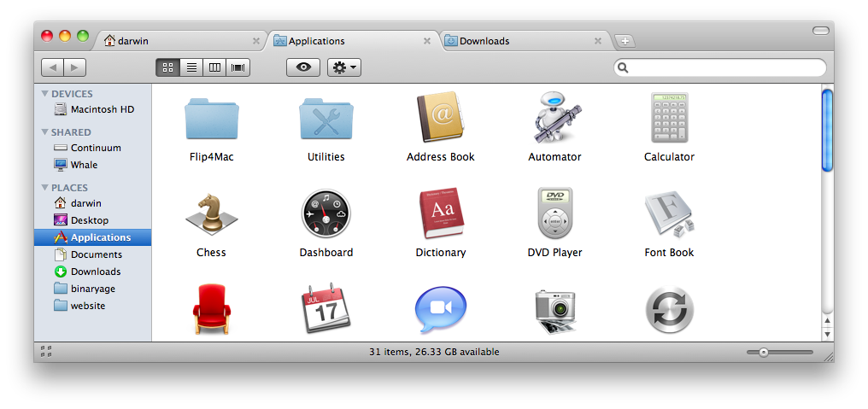This screenshot has height=409, width=868.
Task: Select the Image Capture camera icon
Action: [556, 311]
